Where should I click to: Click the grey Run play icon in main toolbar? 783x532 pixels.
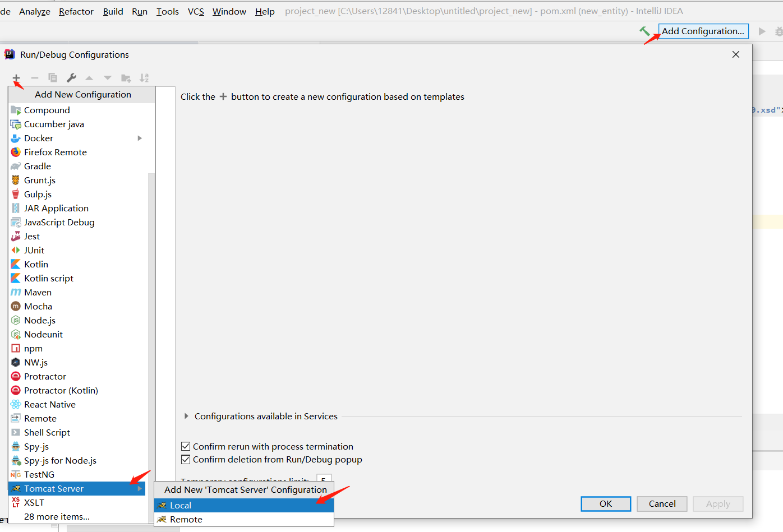(762, 31)
